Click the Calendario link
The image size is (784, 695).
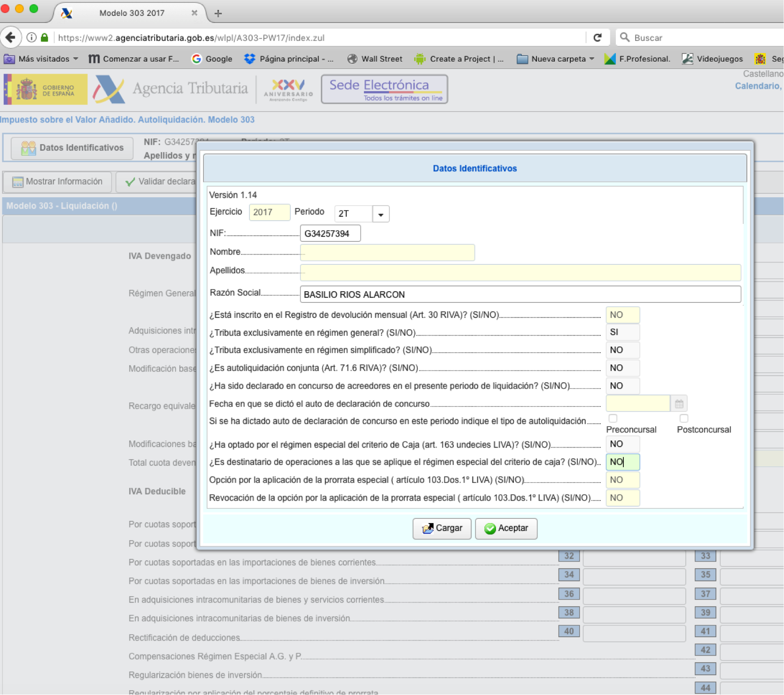click(758, 86)
